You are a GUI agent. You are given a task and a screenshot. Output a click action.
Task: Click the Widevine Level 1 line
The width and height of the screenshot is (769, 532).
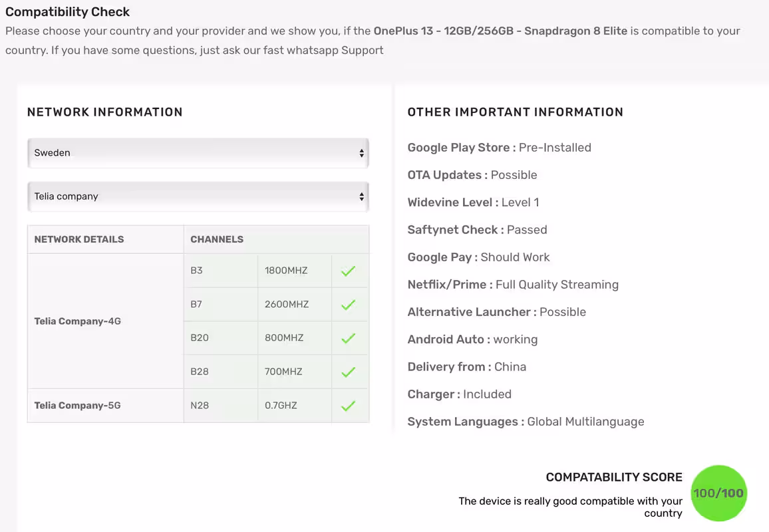coord(473,203)
